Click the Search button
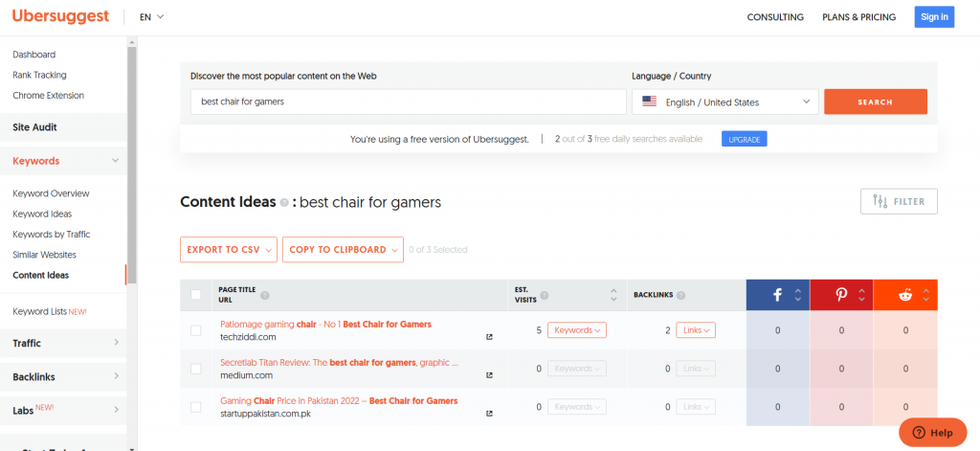 click(x=875, y=101)
